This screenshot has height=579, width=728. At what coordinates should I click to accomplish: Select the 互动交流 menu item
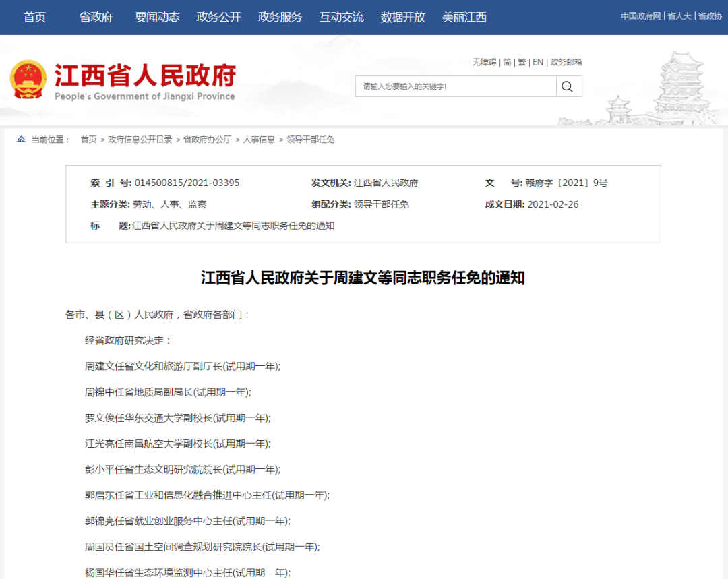click(341, 17)
